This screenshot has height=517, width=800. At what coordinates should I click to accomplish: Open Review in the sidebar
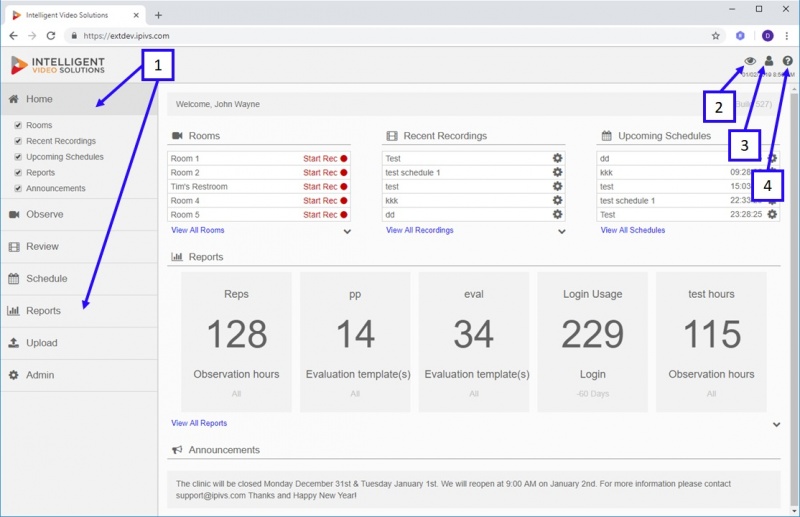pos(79,247)
